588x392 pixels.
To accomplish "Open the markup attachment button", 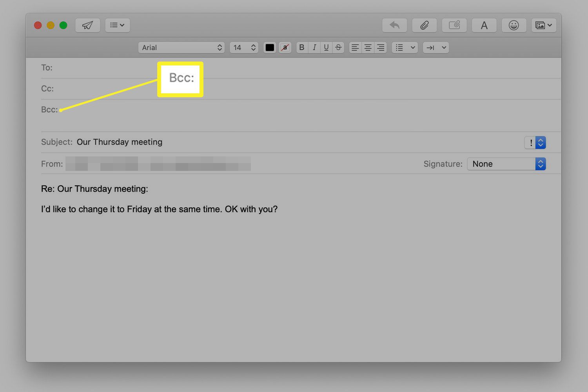I will 454,25.
